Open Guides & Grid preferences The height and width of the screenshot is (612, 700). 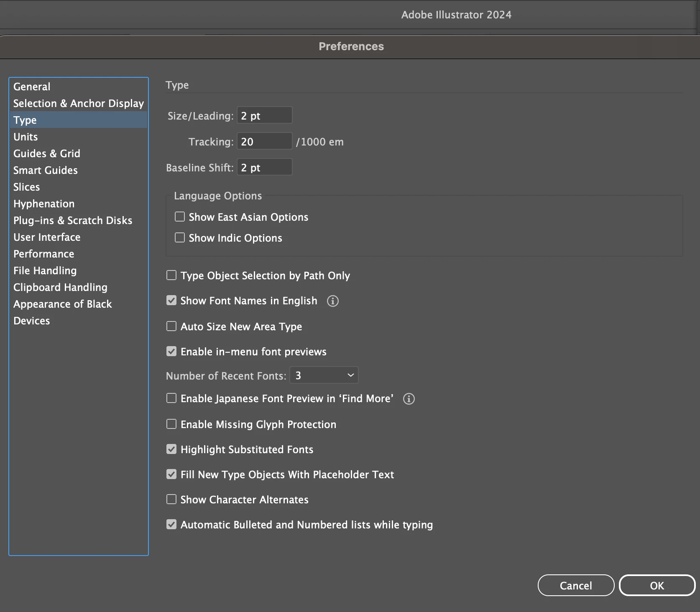[79, 153]
